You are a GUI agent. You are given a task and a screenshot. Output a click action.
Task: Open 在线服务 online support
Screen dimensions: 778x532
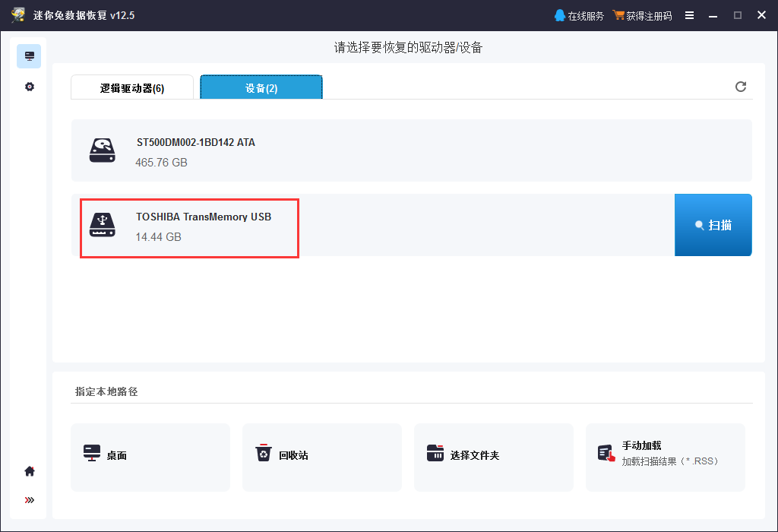(x=579, y=16)
